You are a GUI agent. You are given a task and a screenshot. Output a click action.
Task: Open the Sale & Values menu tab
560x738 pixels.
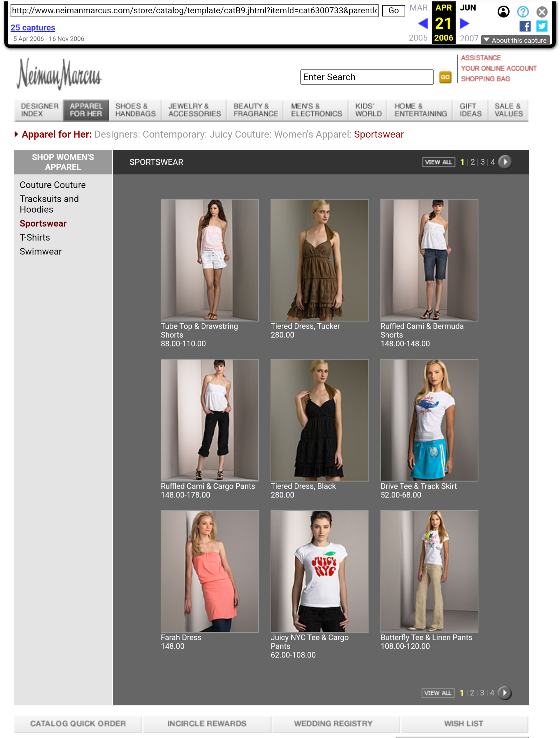[508, 110]
